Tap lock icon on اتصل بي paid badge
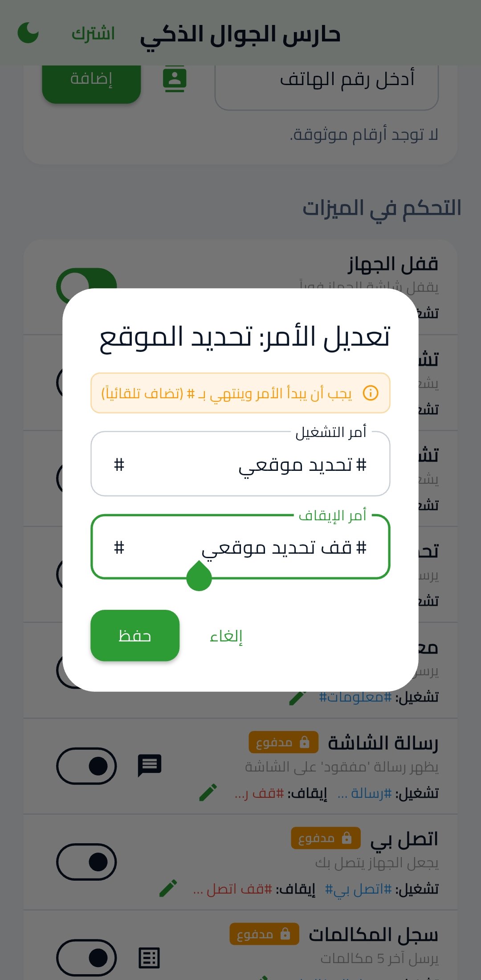Image resolution: width=481 pixels, height=980 pixels. 346,838
